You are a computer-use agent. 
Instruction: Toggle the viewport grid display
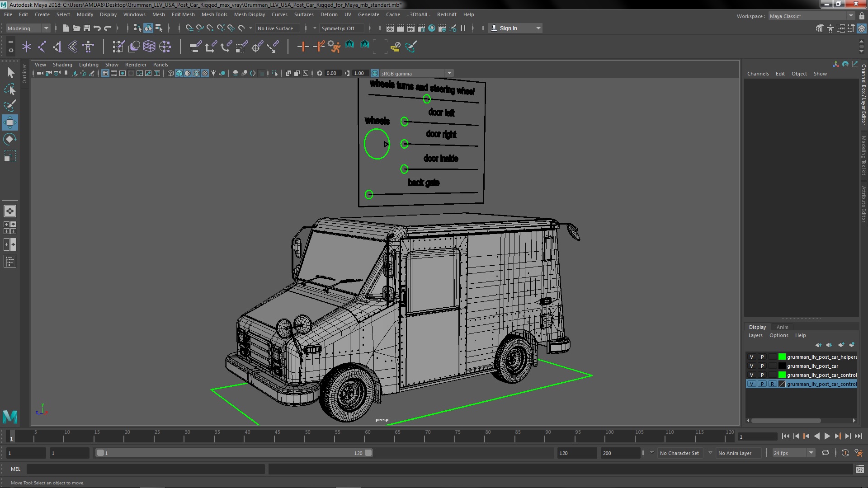tap(105, 73)
